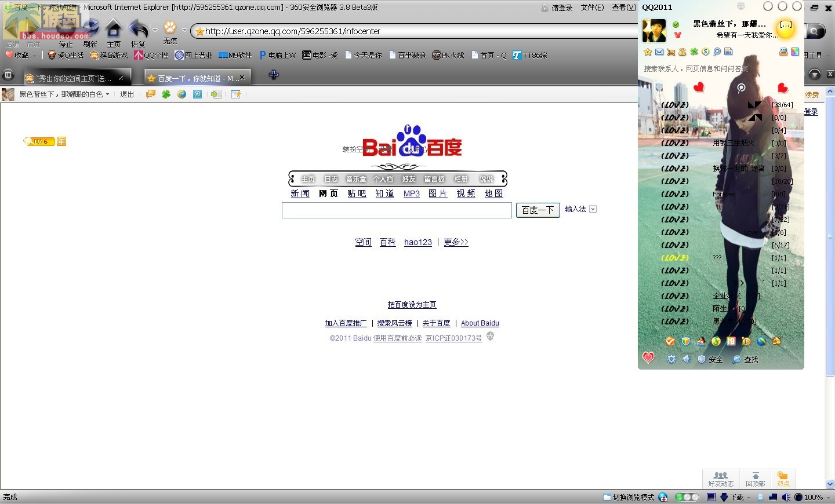This screenshot has width=835, height=504.
Task: Click the page vertical scrollbar down arrow
Action: 830,484
